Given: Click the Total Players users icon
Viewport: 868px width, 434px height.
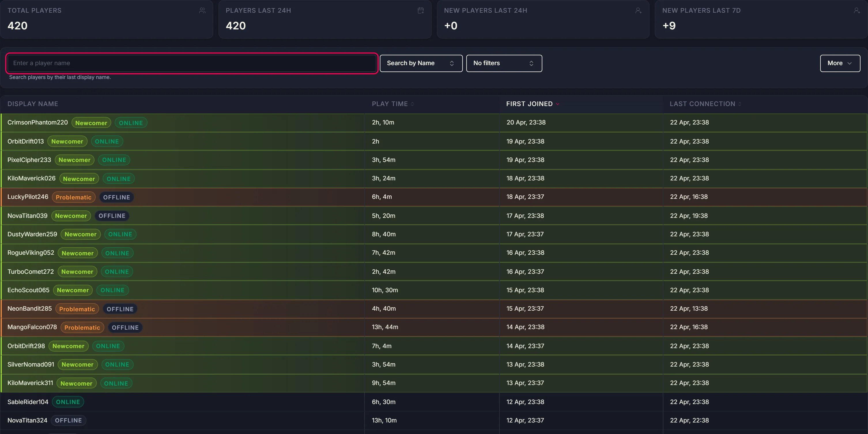Looking at the screenshot, I should [202, 10].
